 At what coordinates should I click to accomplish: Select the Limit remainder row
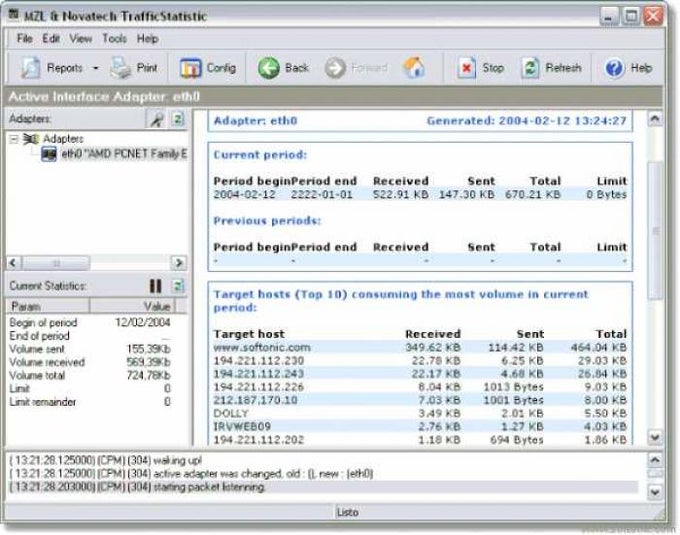point(90,402)
